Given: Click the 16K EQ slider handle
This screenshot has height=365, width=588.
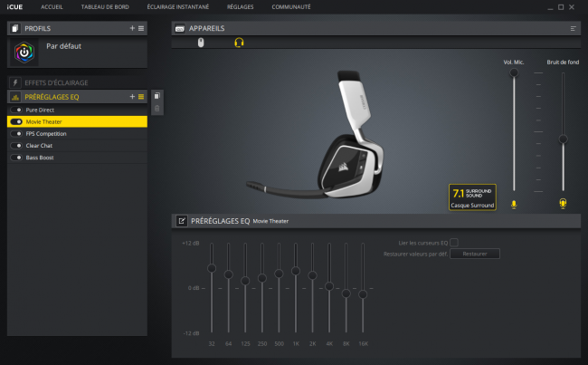Looking at the screenshot, I should pos(363,294).
